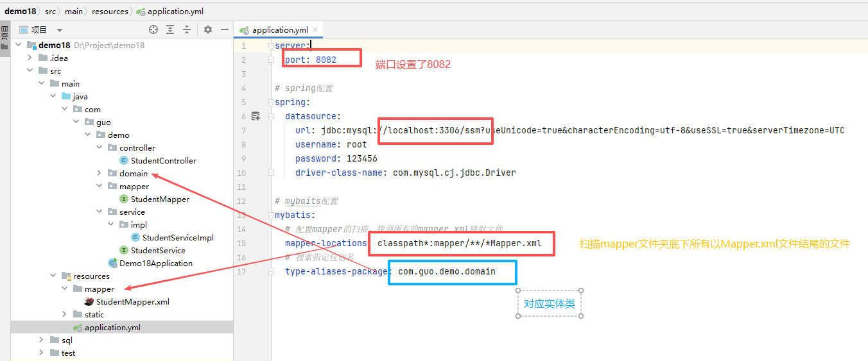The height and width of the screenshot is (361, 868).
Task: Open the project view dropdown
Action: click(x=60, y=30)
